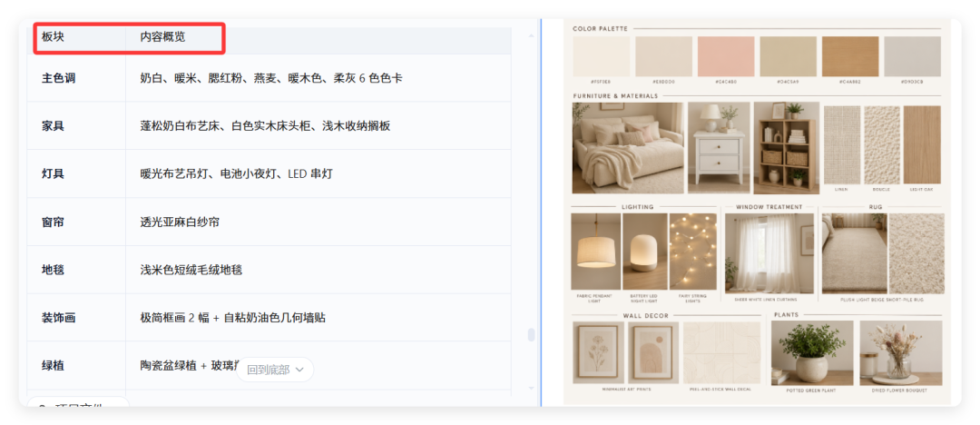Select the text 极简框画 2 幅 + 自粘奶油色几何墙贴
This screenshot has width=980, height=425.
pos(233,317)
